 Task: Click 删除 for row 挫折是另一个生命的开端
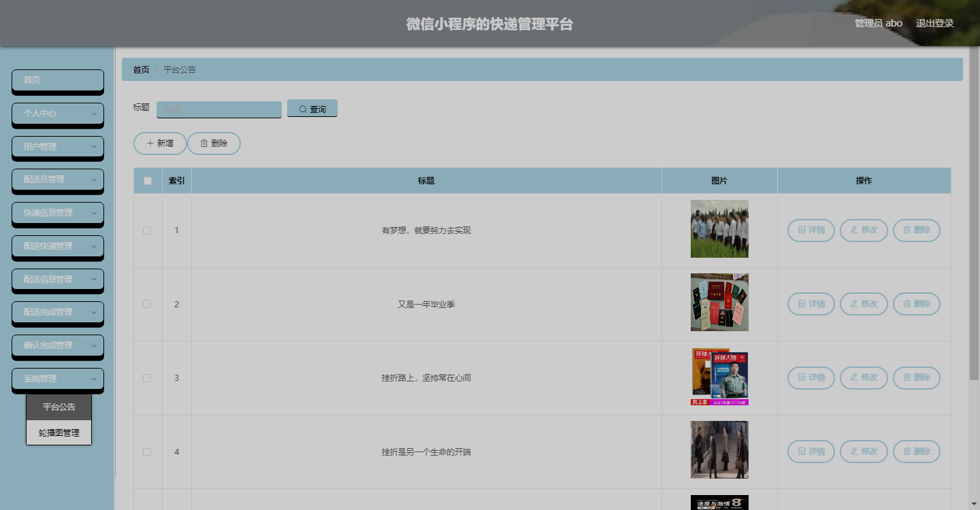pos(917,452)
